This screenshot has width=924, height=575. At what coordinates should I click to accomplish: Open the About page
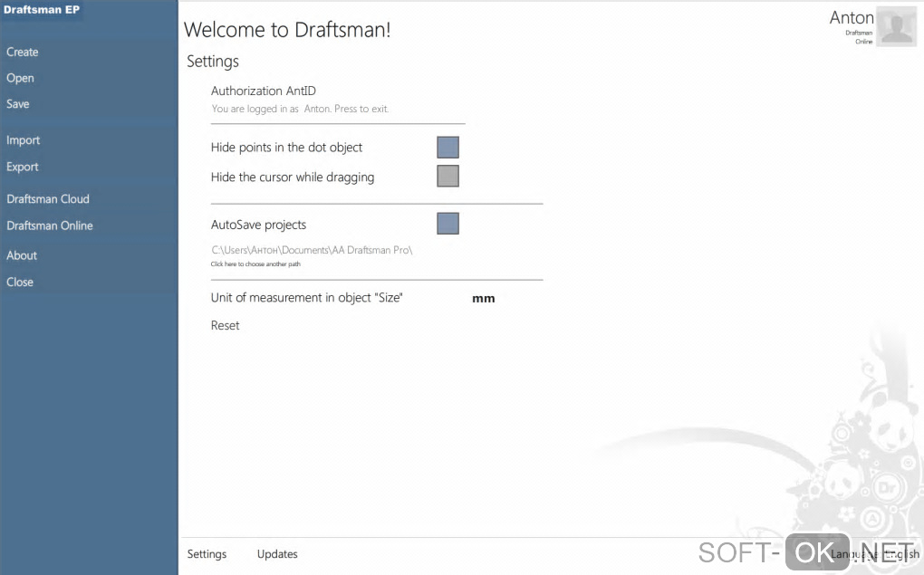22,255
